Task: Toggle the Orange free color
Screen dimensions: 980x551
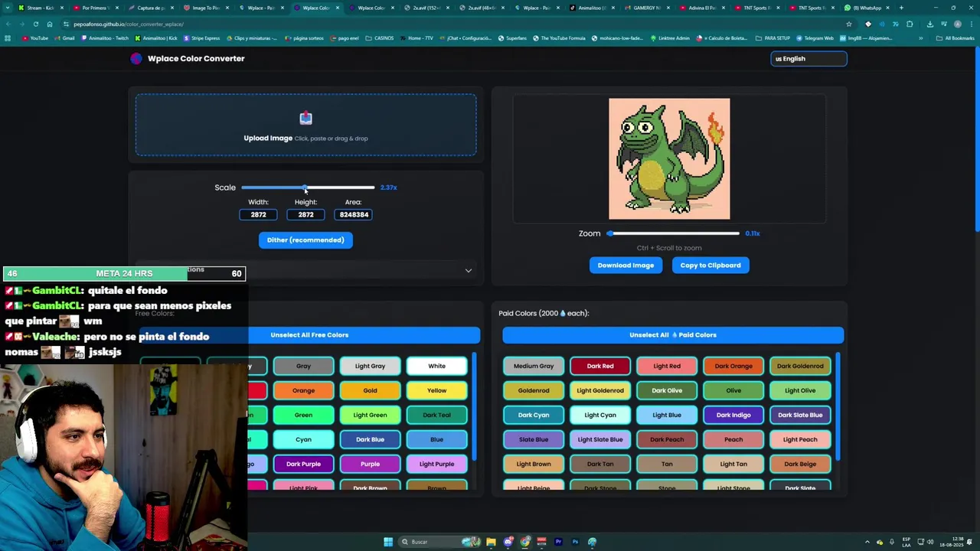Action: pos(303,390)
